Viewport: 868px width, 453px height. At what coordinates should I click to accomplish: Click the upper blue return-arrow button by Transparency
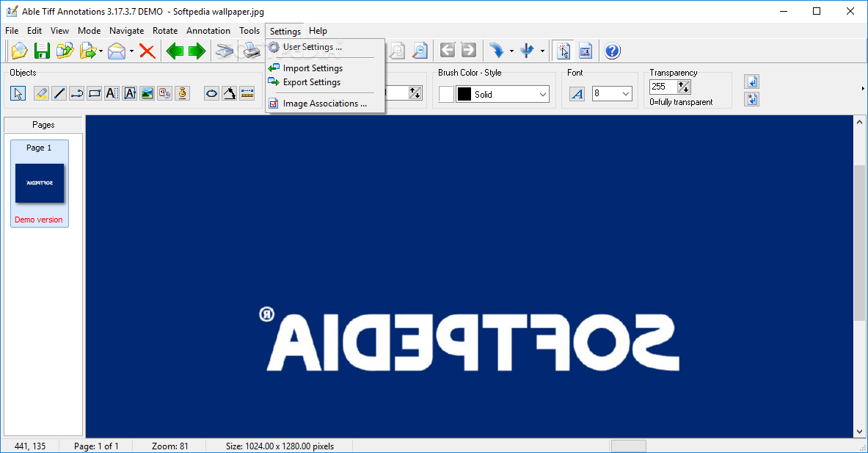(752, 82)
